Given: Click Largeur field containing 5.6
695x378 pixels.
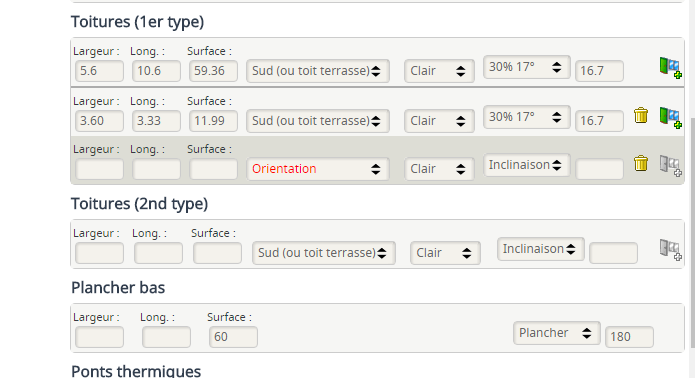Looking at the screenshot, I should click(99, 71).
